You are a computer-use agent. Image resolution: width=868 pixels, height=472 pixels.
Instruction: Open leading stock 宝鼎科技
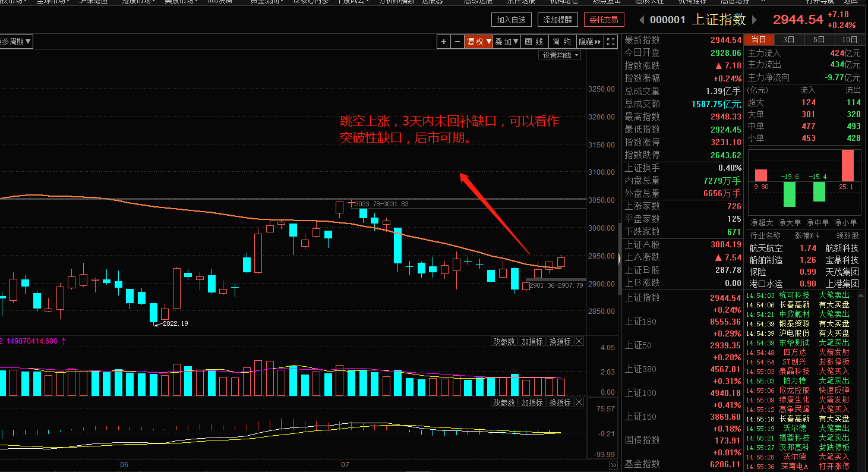coord(842,260)
